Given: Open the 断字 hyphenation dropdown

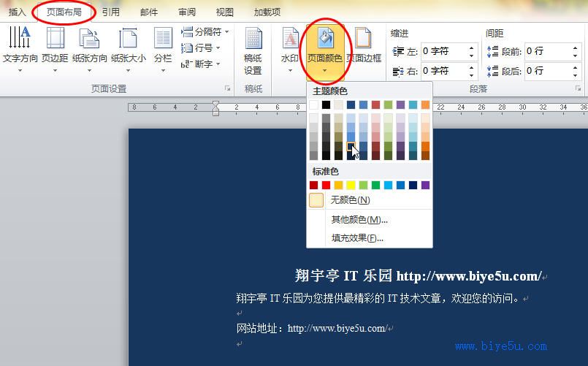Looking at the screenshot, I should click(201, 64).
